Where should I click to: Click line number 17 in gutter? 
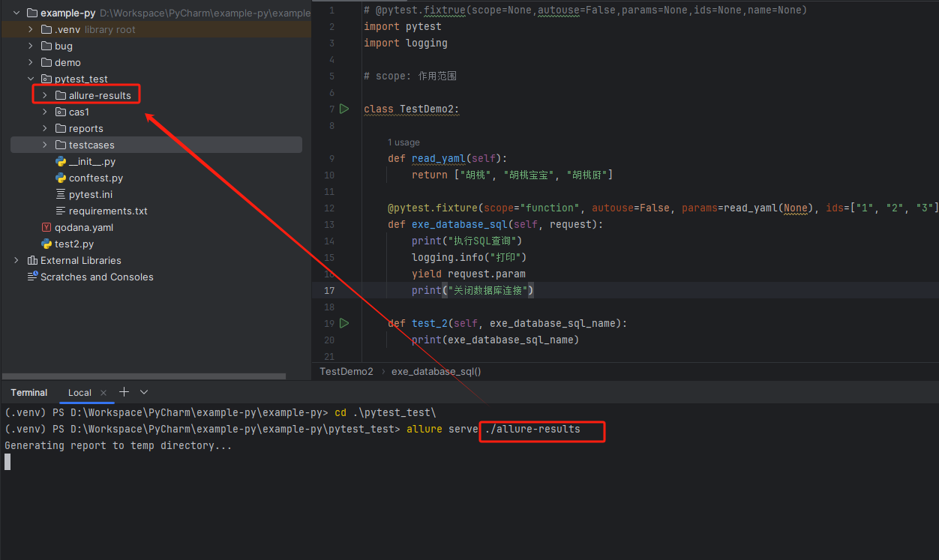[x=330, y=290]
